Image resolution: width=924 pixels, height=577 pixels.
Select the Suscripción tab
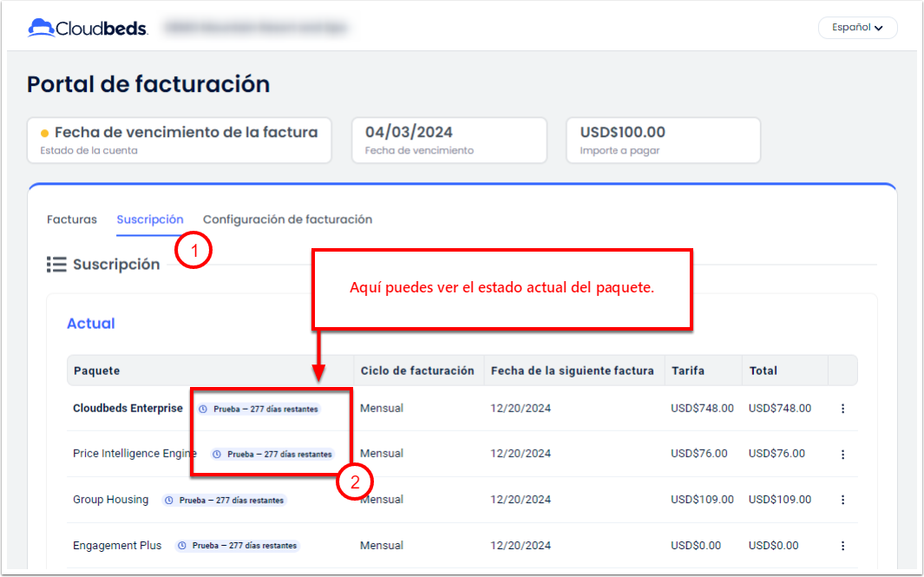click(x=150, y=220)
